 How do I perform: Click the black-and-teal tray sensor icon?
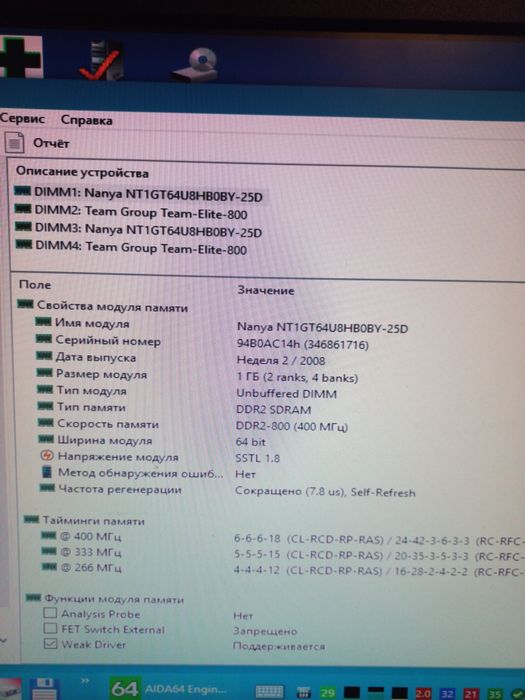pos(375,693)
